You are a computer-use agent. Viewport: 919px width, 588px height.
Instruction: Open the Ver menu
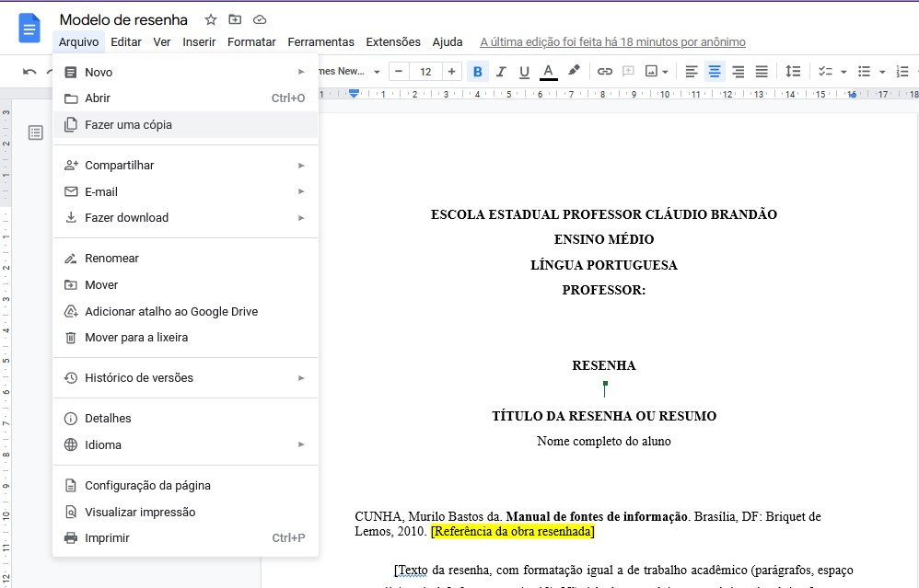click(x=162, y=42)
